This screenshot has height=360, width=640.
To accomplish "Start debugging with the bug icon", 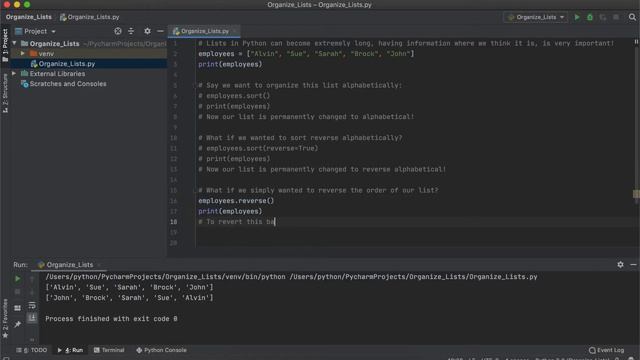I will pos(590,17).
